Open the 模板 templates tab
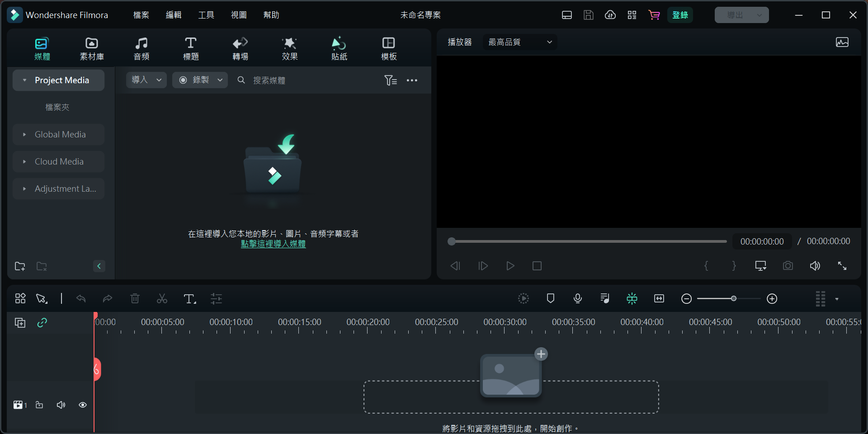Image resolution: width=868 pixels, height=434 pixels. 389,49
